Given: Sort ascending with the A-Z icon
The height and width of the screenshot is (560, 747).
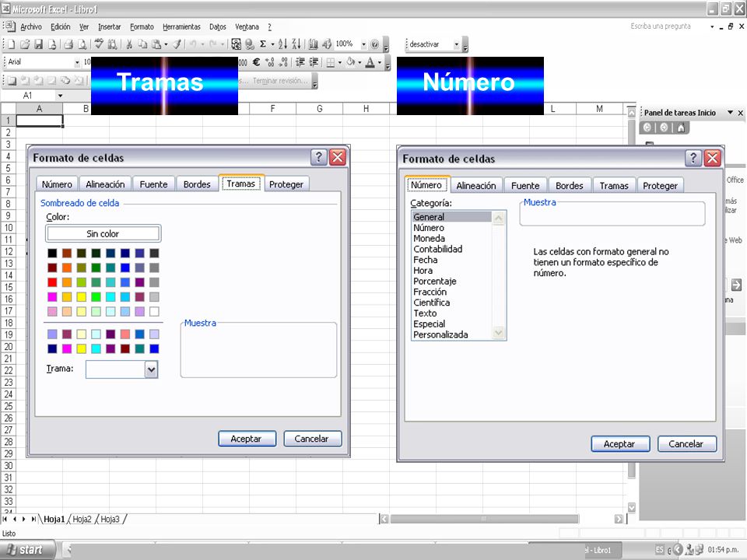Looking at the screenshot, I should (282, 44).
